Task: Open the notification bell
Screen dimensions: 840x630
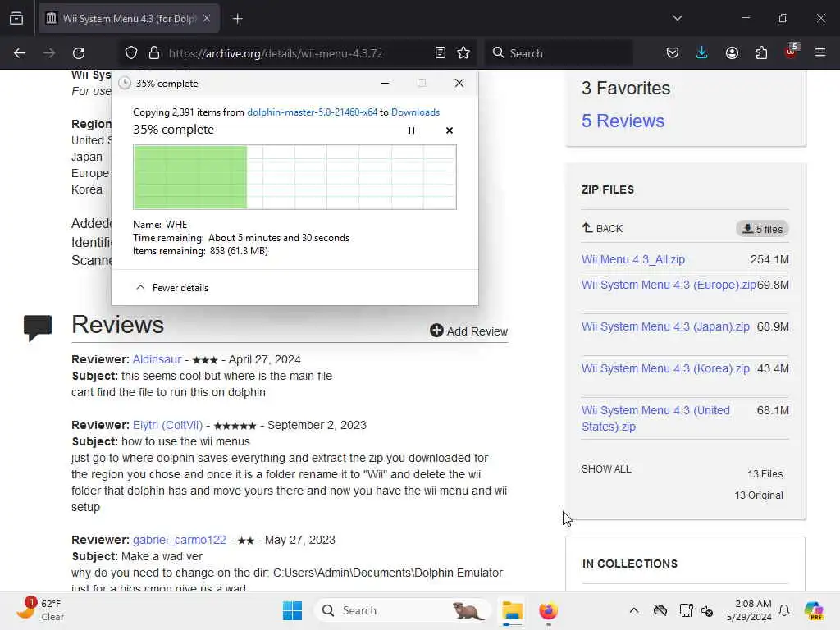Action: click(784, 610)
